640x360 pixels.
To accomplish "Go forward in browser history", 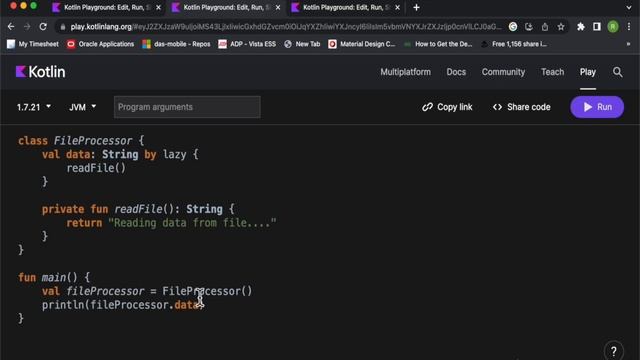I will tap(27, 27).
